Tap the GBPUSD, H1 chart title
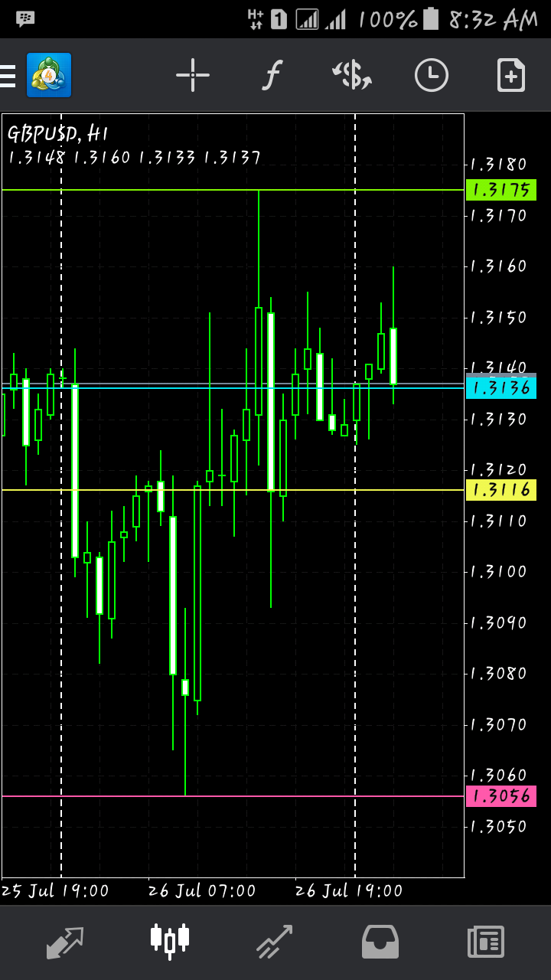The image size is (551, 980). [58, 134]
